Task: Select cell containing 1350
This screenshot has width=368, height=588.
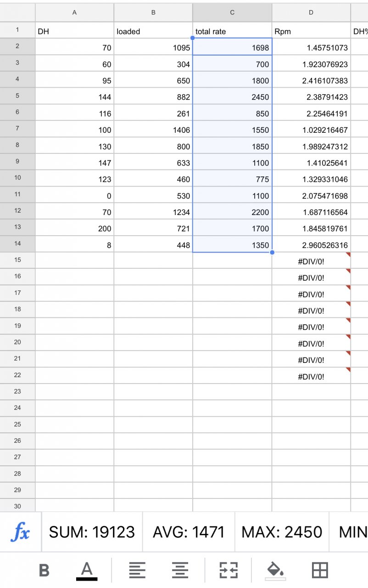Action: coord(232,244)
